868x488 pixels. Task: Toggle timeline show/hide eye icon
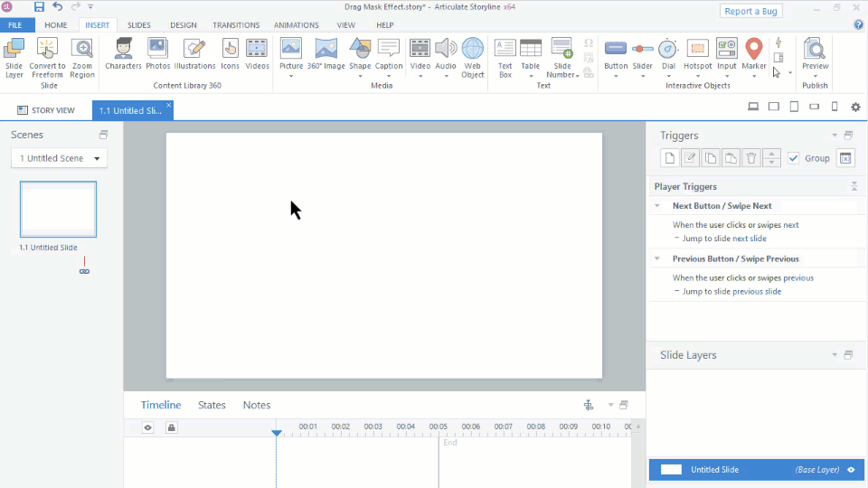pos(148,427)
